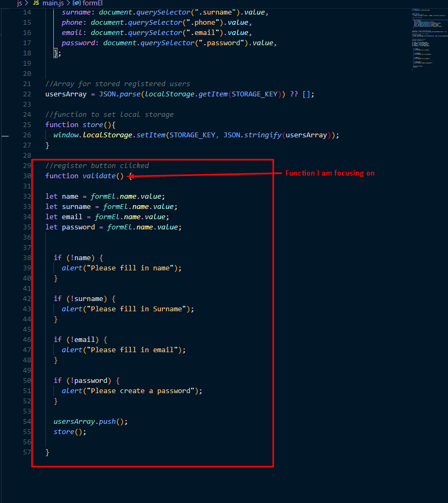Click the ".surname" selector string on line 14
448x503 pixels.
tap(215, 12)
